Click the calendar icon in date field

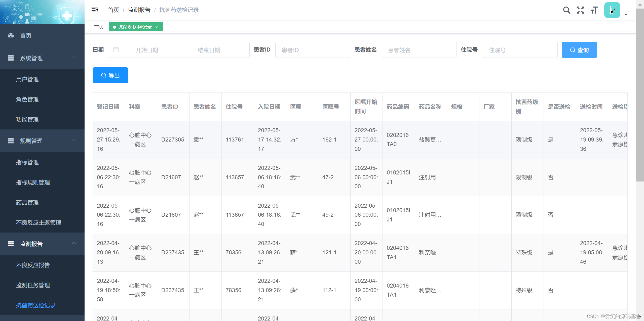[x=116, y=50]
